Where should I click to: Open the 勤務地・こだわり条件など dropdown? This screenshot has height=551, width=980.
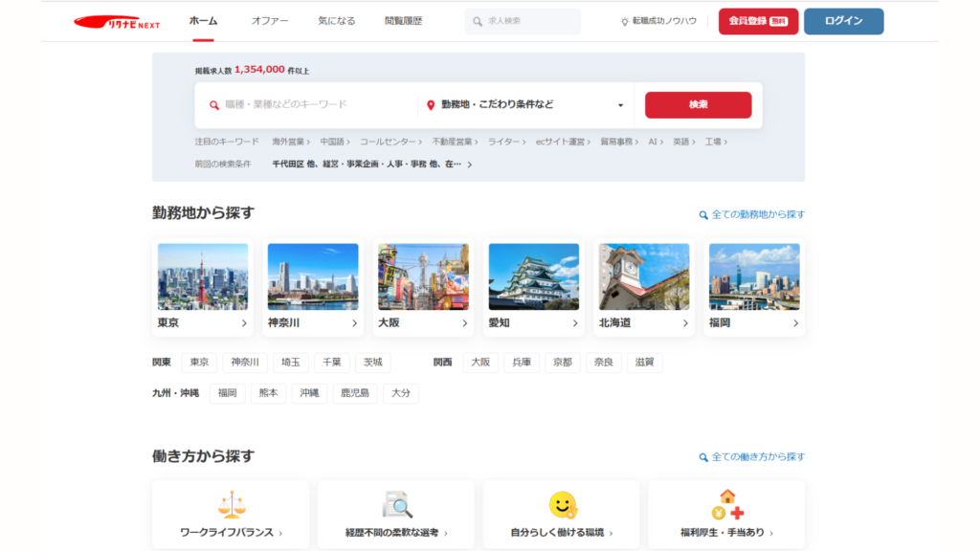[x=619, y=104]
